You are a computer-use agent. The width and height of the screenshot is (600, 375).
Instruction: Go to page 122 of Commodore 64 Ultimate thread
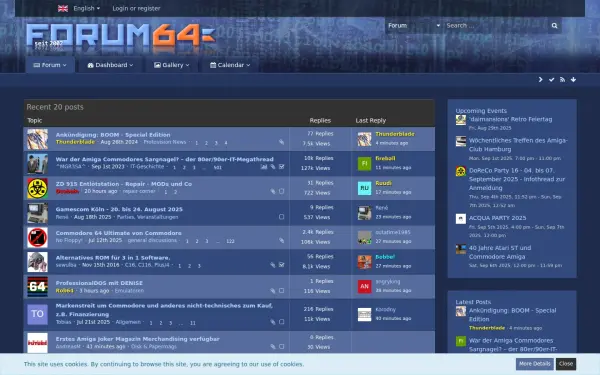coord(230,241)
